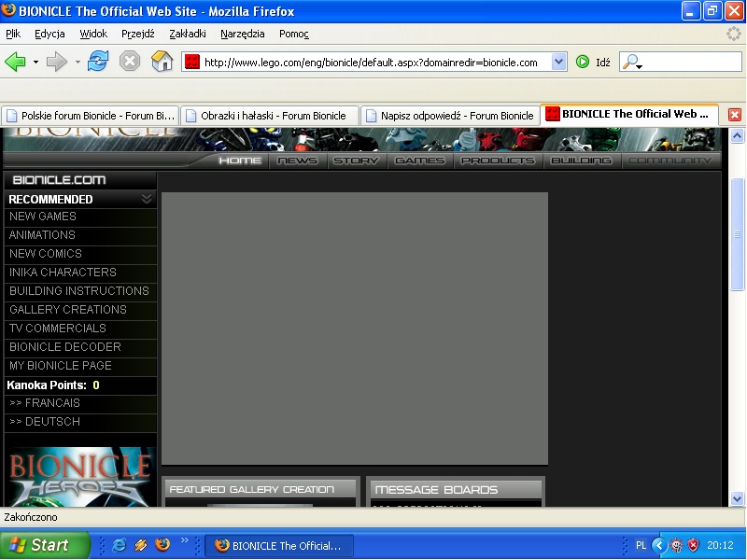
Task: Click the Stop loading icon
Action: pyautogui.click(x=130, y=62)
